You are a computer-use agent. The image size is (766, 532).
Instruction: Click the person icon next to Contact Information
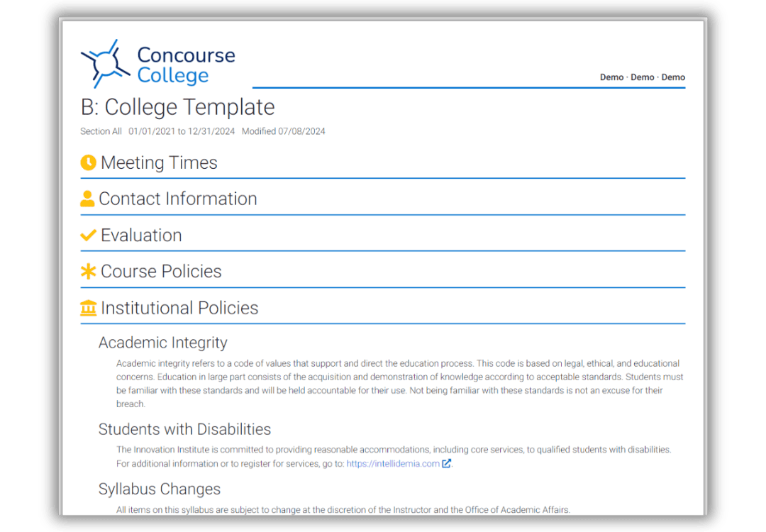coord(87,199)
